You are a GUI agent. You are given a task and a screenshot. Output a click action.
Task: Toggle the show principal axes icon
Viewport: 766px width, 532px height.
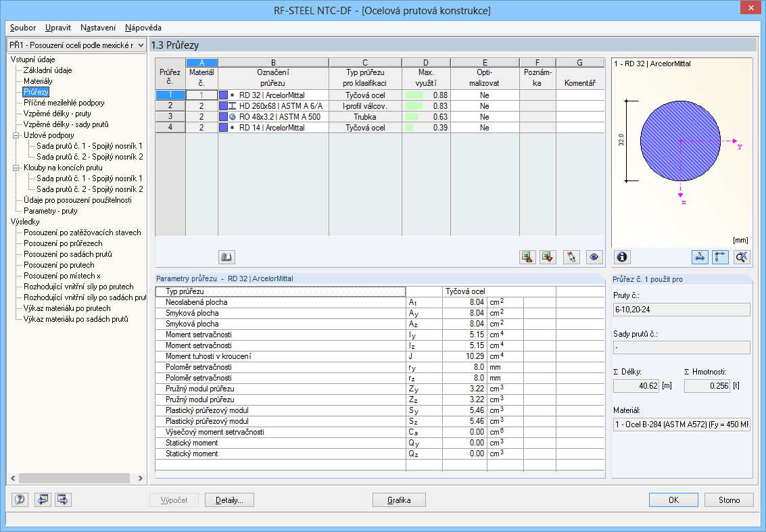point(721,257)
